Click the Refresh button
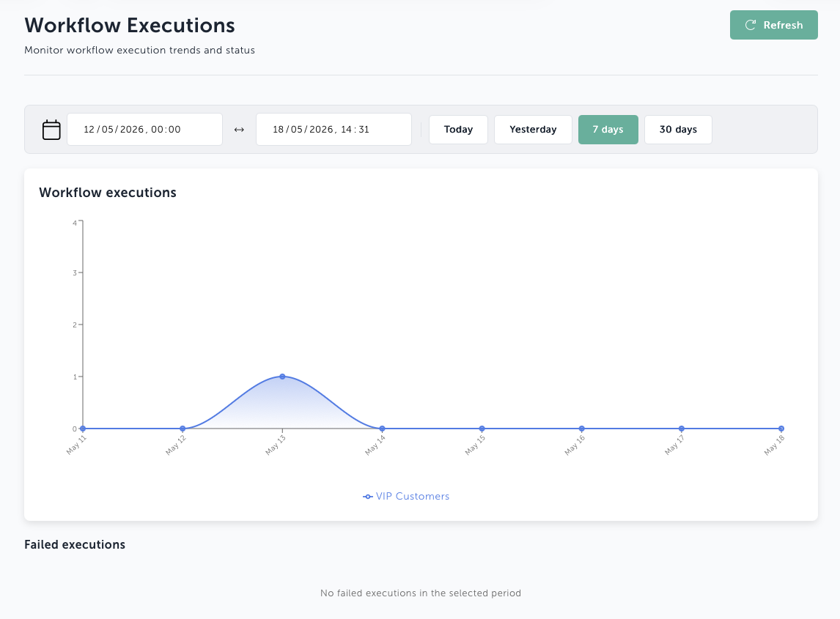The height and width of the screenshot is (619, 840). point(773,25)
